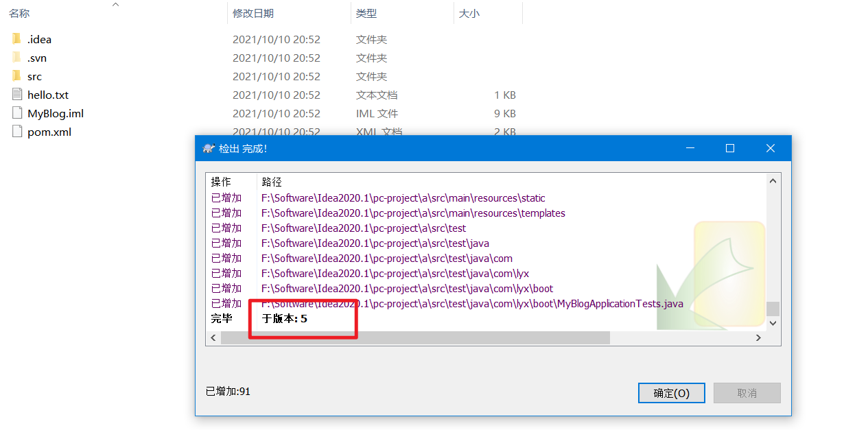Click the 确定(O) button

671,393
